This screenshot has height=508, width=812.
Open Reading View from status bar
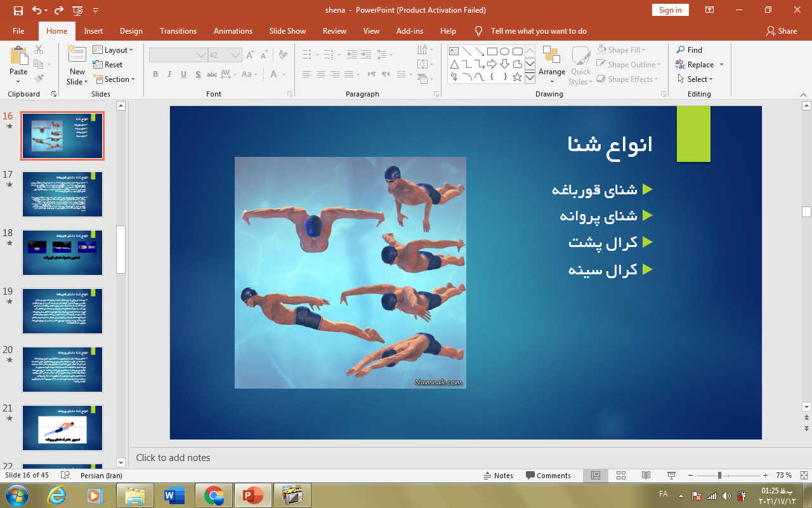[x=646, y=476]
